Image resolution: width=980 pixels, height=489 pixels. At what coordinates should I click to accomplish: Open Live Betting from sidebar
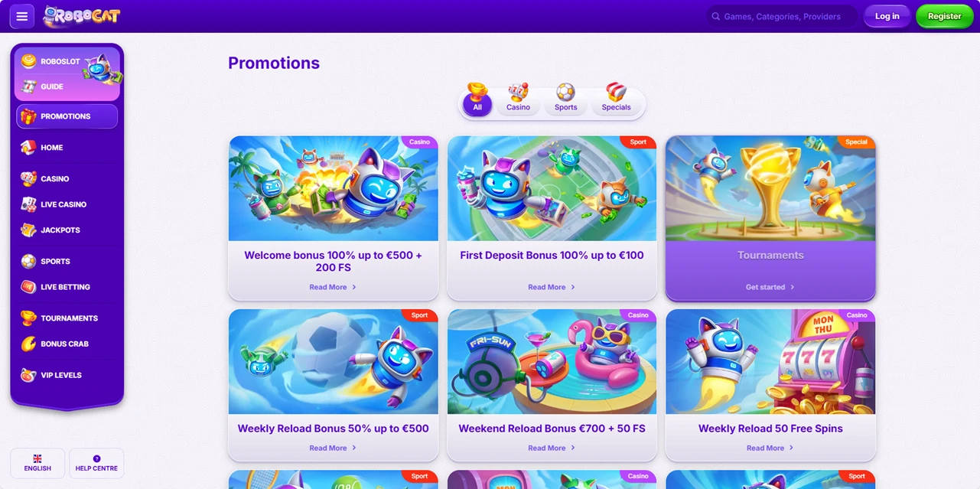coord(67,287)
